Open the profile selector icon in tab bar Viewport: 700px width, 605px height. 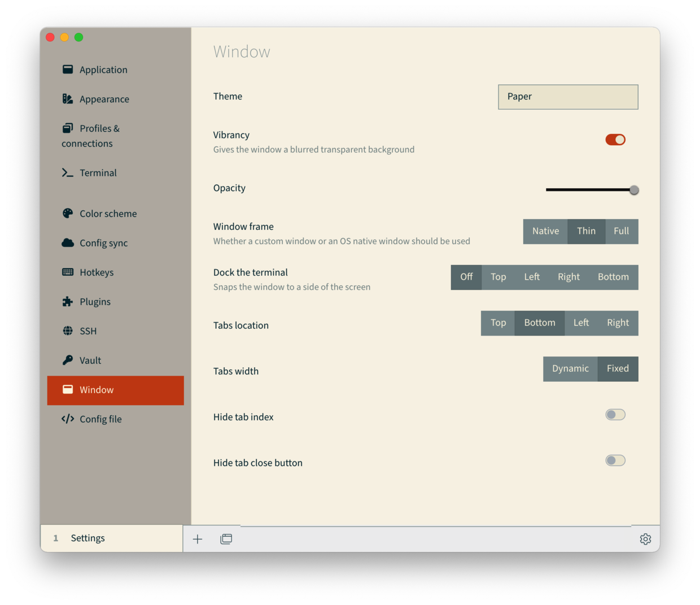coord(226,539)
